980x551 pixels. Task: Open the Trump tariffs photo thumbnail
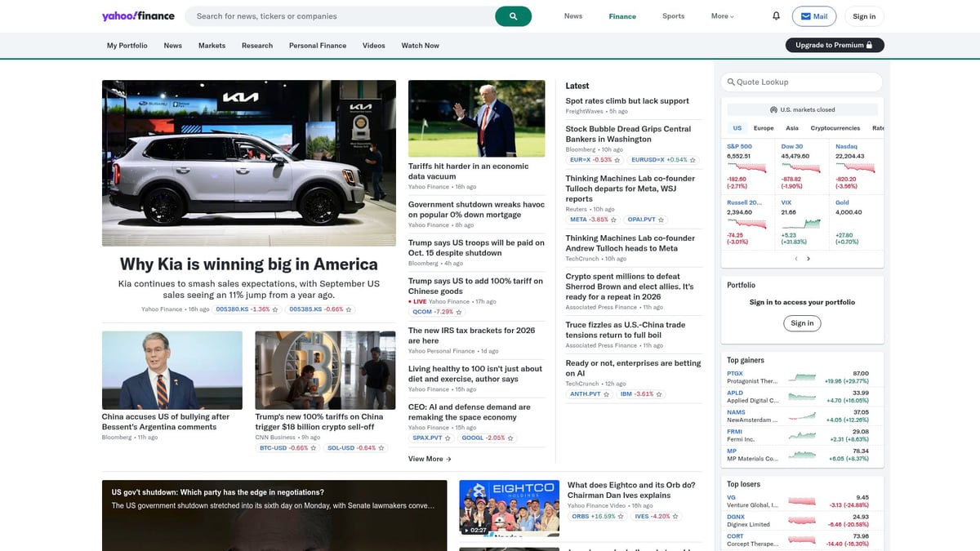coord(476,118)
